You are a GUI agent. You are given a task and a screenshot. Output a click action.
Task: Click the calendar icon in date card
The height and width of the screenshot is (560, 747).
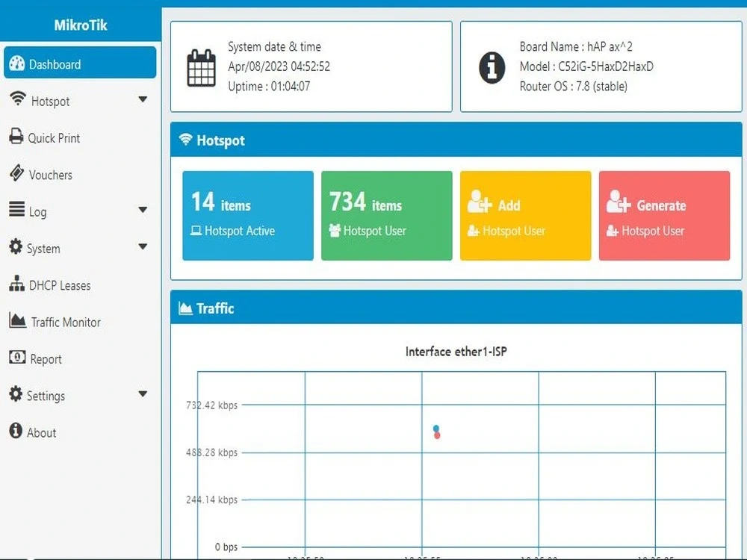(201, 68)
